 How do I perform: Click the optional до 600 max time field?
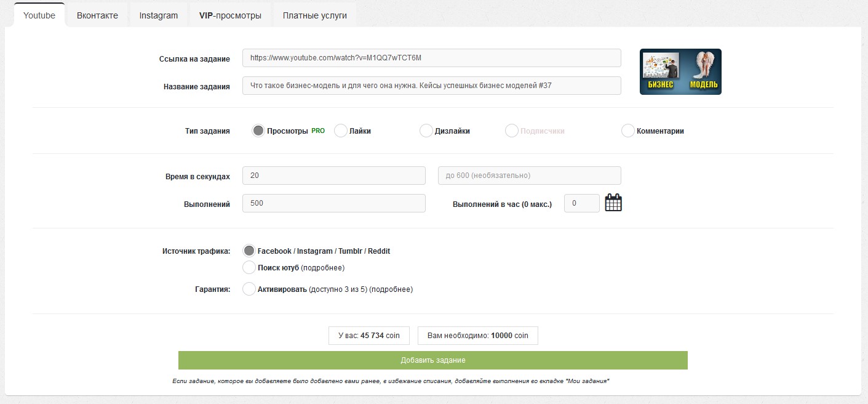pyautogui.click(x=529, y=176)
